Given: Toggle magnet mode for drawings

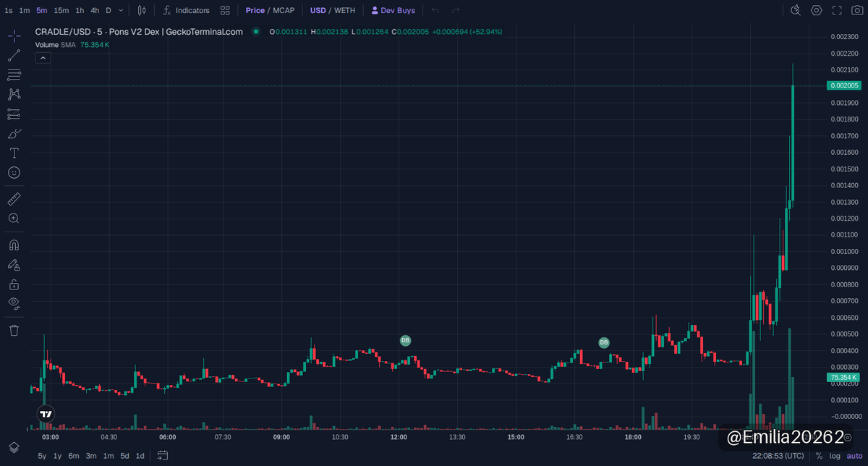Looking at the screenshot, I should 14,245.
